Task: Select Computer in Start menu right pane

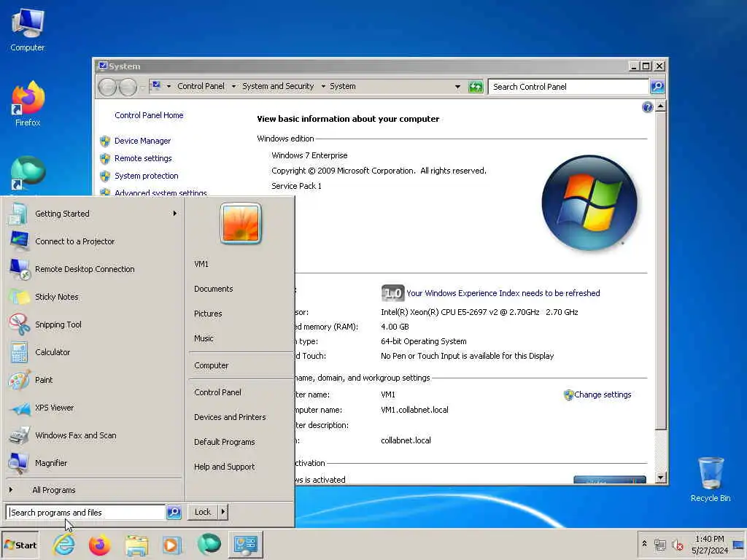Action: (211, 365)
